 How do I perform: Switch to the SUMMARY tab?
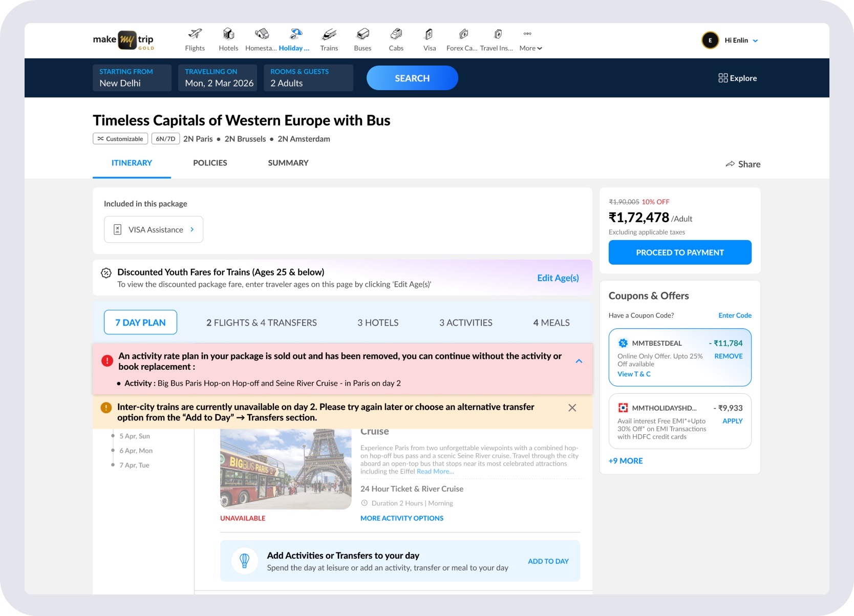tap(288, 163)
